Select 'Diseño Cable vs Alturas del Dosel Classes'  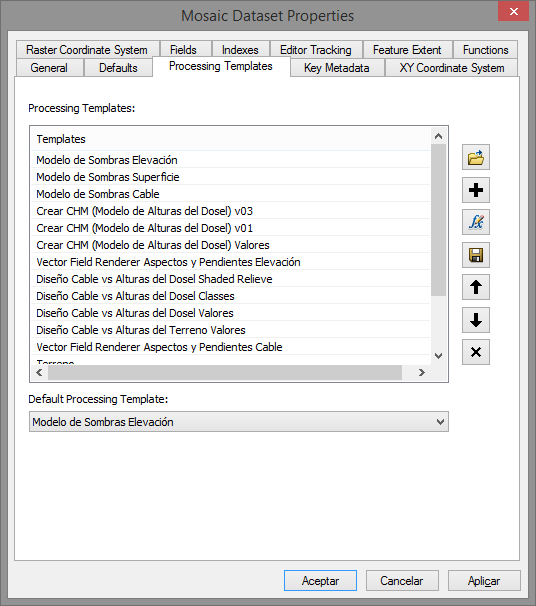click(x=231, y=296)
